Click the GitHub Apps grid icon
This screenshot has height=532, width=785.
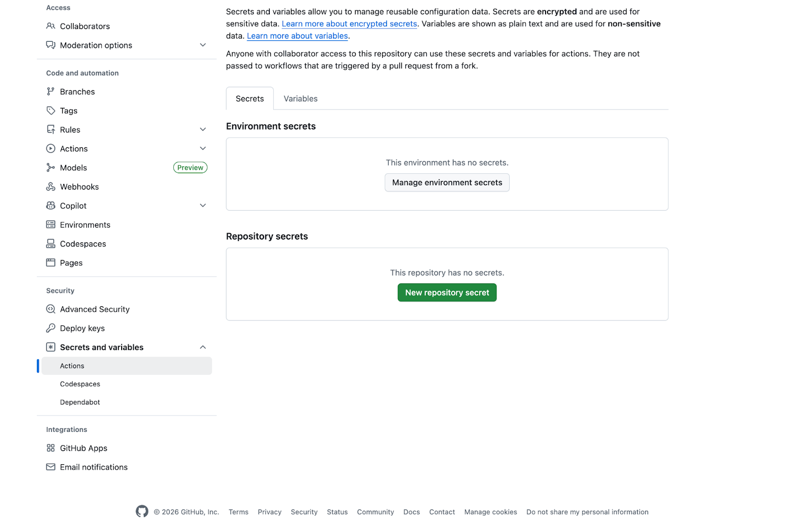pyautogui.click(x=51, y=448)
